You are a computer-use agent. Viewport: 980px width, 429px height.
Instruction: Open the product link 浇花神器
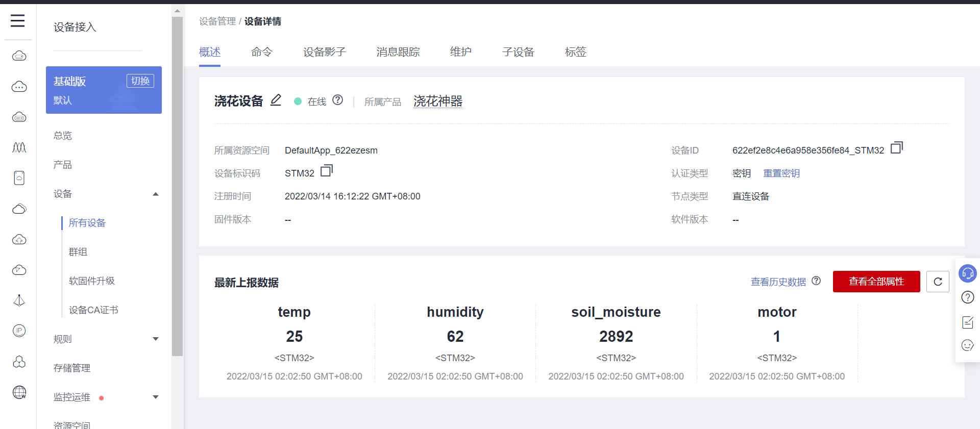(x=438, y=101)
